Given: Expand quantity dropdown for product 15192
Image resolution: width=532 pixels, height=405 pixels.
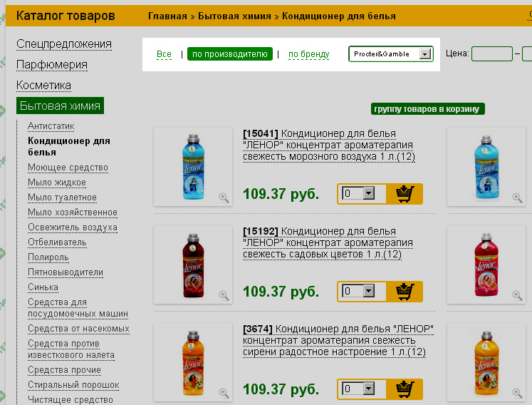Looking at the screenshot, I should 369,291.
